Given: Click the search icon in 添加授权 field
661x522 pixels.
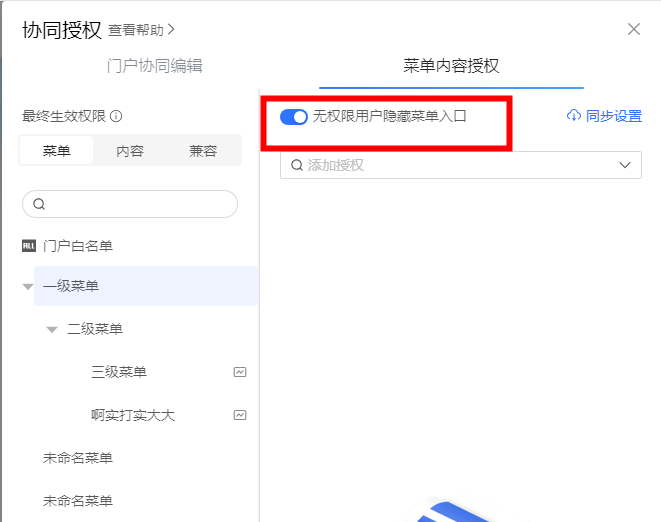Looking at the screenshot, I should tap(297, 165).
